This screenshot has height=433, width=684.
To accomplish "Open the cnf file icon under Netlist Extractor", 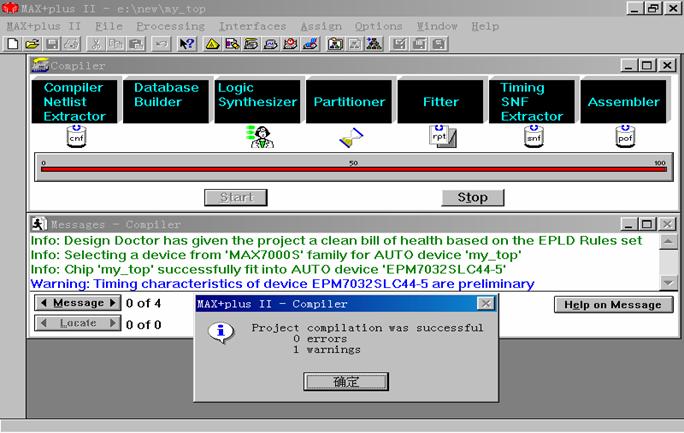I will (x=76, y=136).
